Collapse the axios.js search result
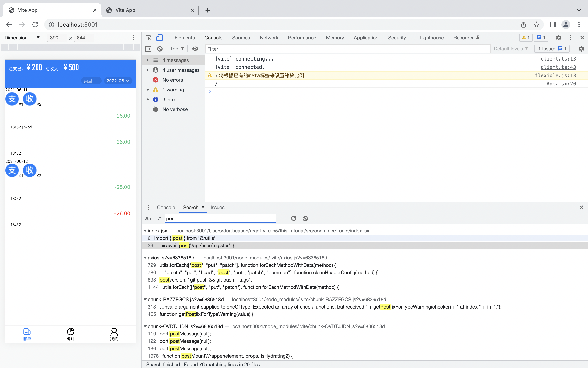The image size is (588, 368). click(145, 258)
